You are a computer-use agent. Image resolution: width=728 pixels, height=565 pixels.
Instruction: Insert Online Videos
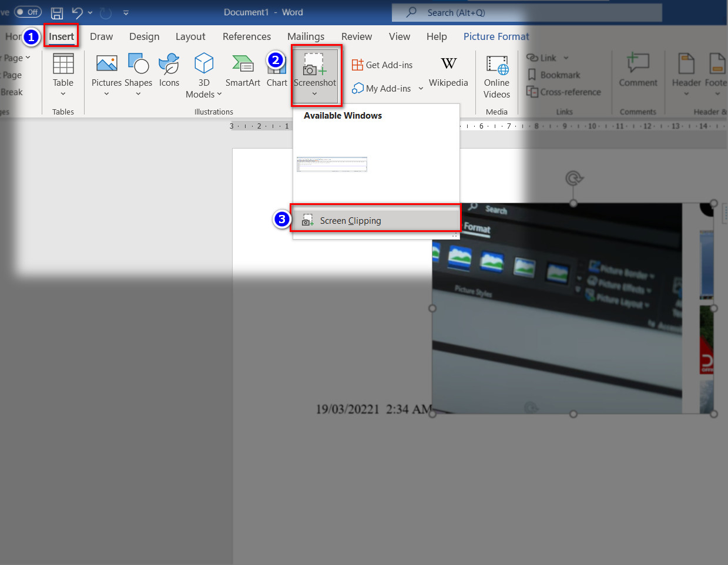[x=496, y=76]
